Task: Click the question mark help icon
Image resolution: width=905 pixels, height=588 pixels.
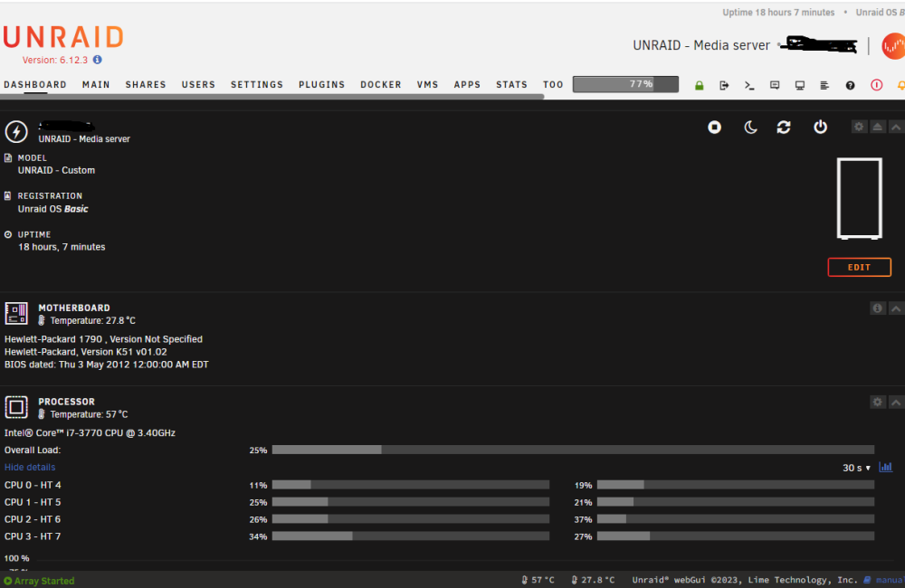Action: click(x=850, y=85)
